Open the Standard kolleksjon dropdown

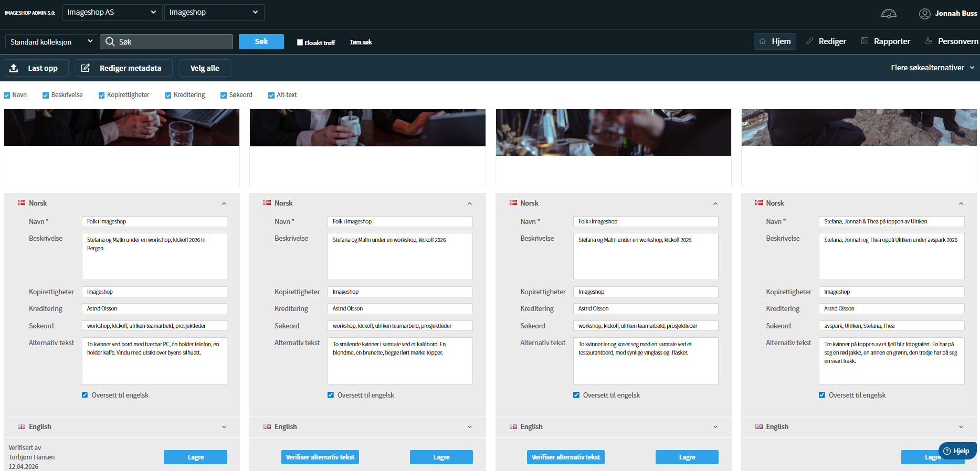51,41
